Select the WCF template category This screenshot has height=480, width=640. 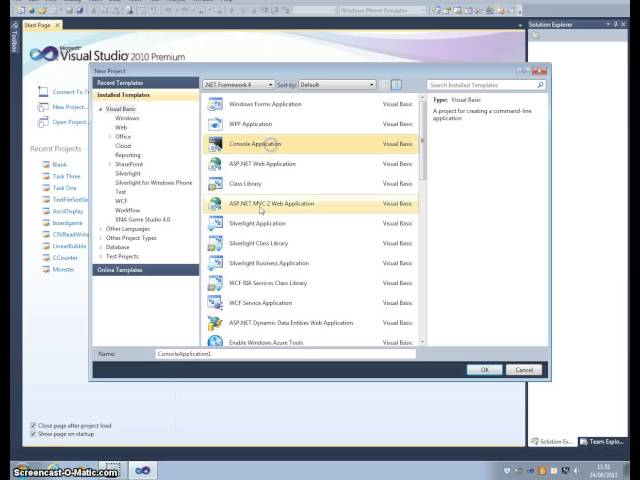pyautogui.click(x=121, y=201)
